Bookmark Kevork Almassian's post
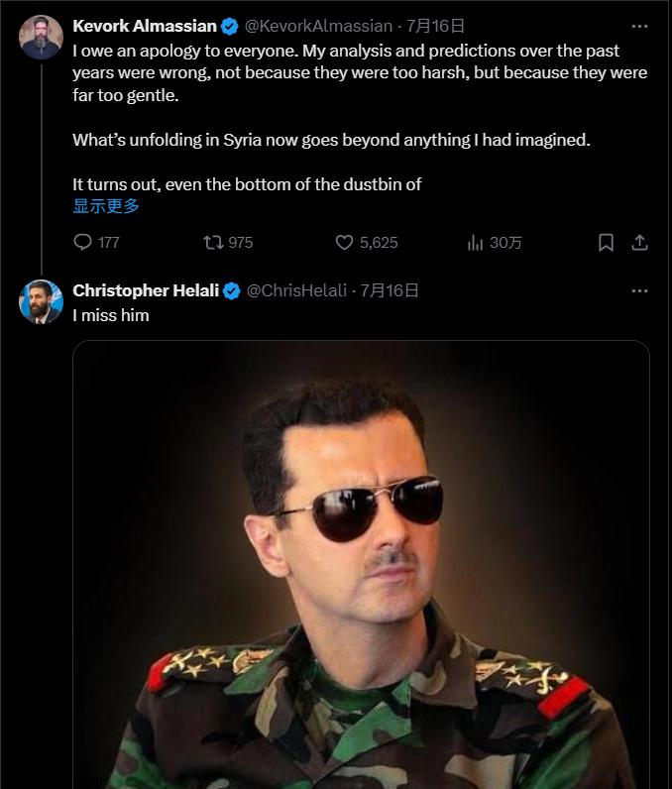This screenshot has height=789, width=672. click(606, 243)
